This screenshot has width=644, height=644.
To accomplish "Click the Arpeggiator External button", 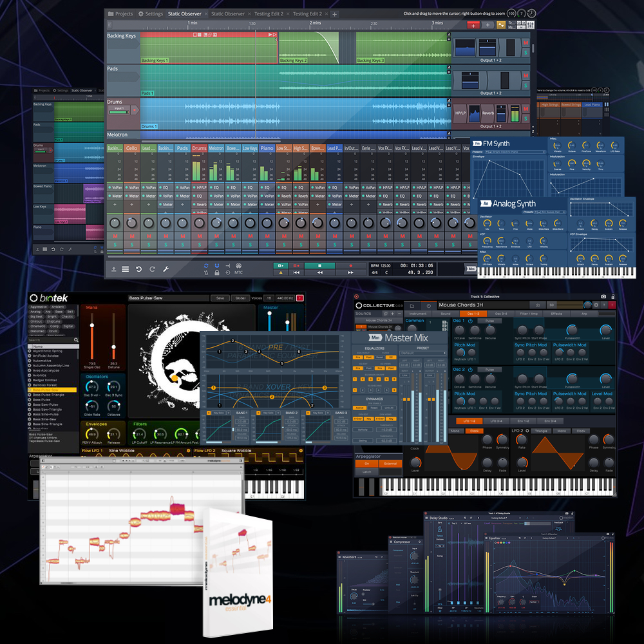I will pyautogui.click(x=390, y=464).
